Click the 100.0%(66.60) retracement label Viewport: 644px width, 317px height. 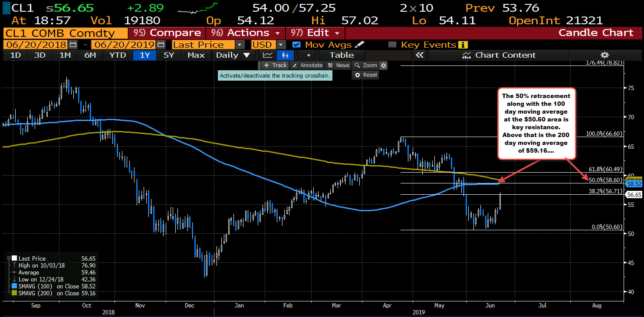click(x=603, y=134)
